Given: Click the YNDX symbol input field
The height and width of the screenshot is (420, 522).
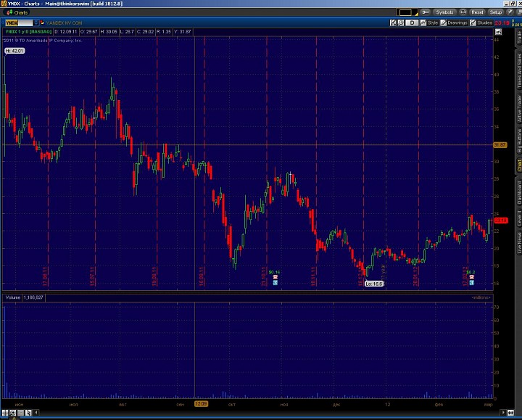Looking at the screenshot, I should click(19, 22).
